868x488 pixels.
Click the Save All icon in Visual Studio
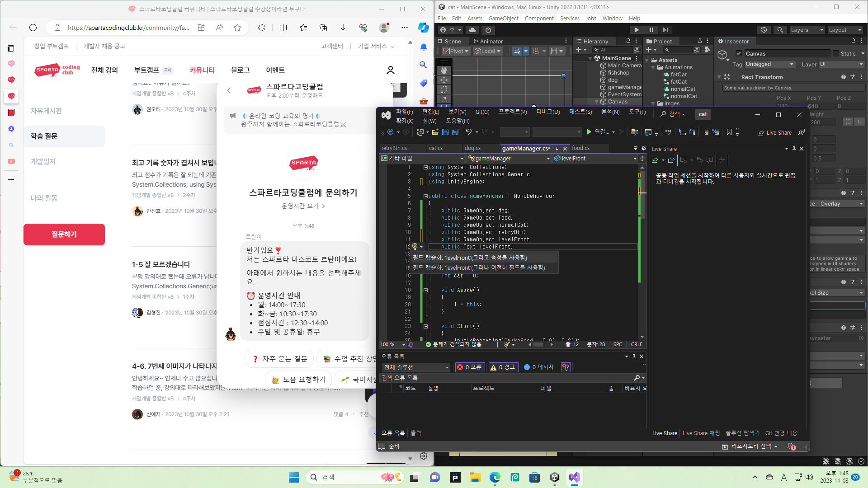point(455,132)
